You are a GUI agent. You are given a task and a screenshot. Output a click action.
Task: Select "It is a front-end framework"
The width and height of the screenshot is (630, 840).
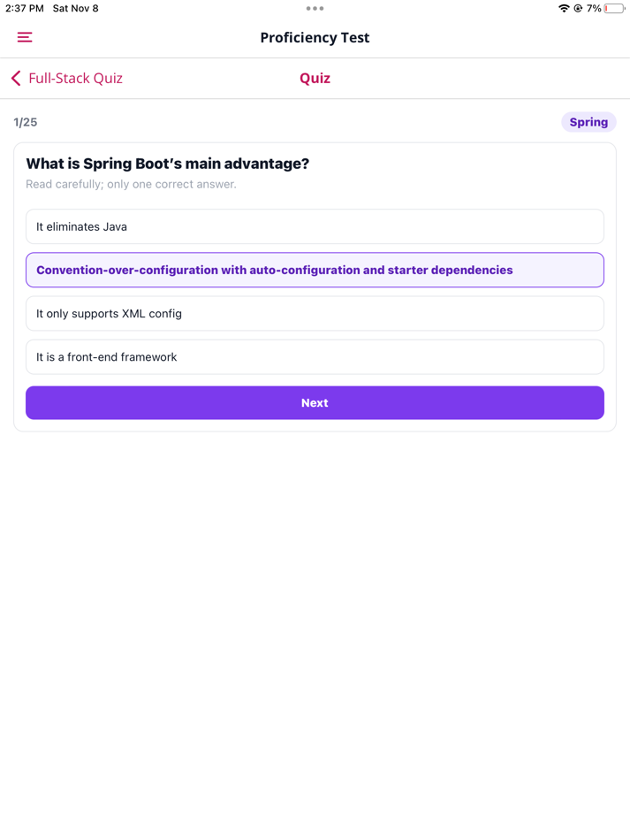(x=315, y=357)
